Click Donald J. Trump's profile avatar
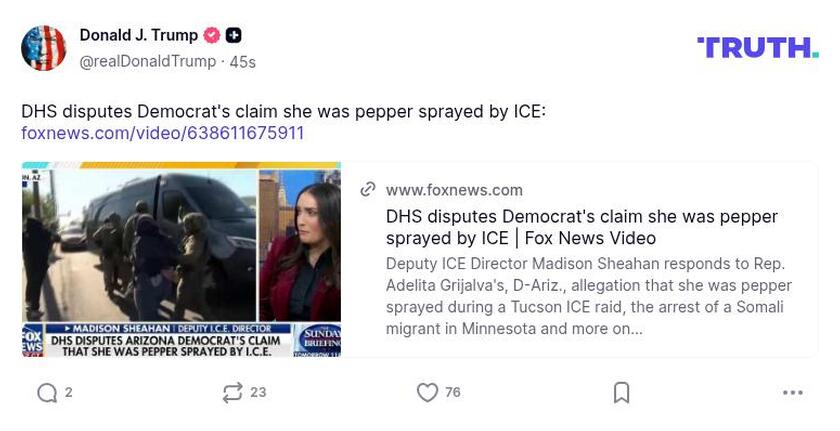 [x=44, y=48]
